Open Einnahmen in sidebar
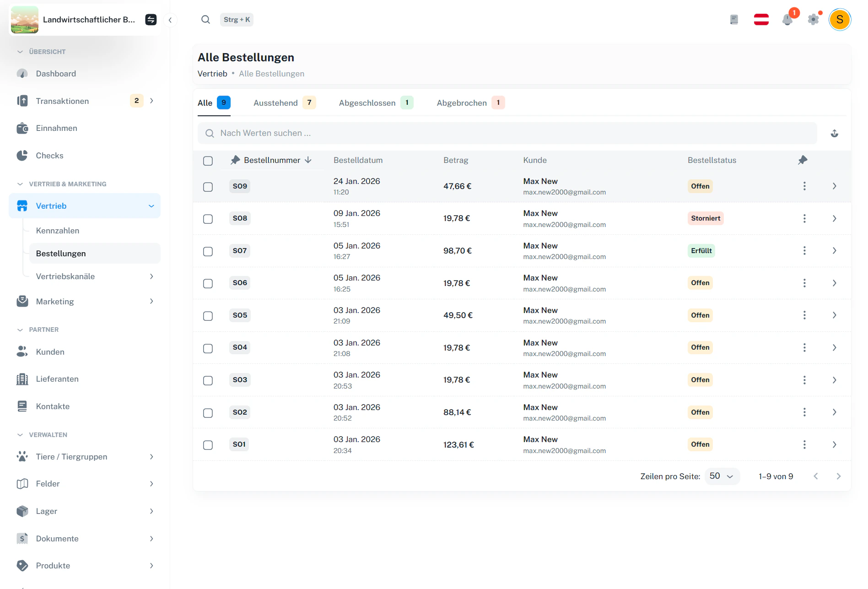 pyautogui.click(x=85, y=128)
